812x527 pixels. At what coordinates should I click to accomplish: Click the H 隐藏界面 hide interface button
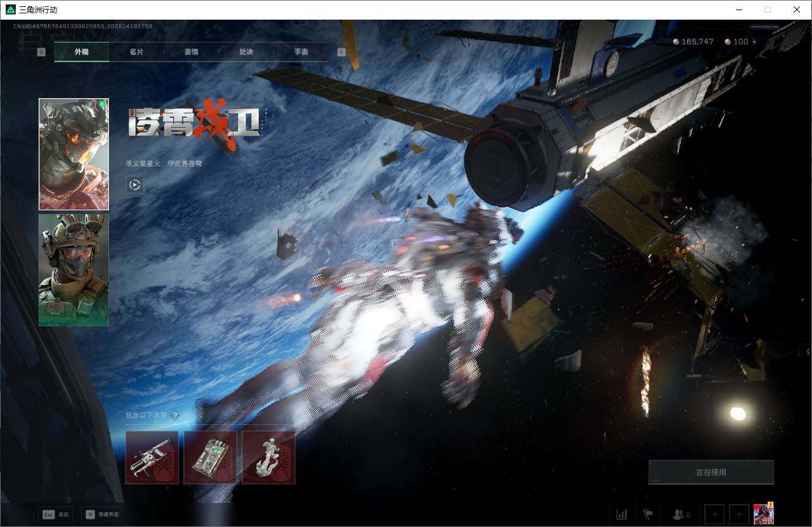[103, 514]
